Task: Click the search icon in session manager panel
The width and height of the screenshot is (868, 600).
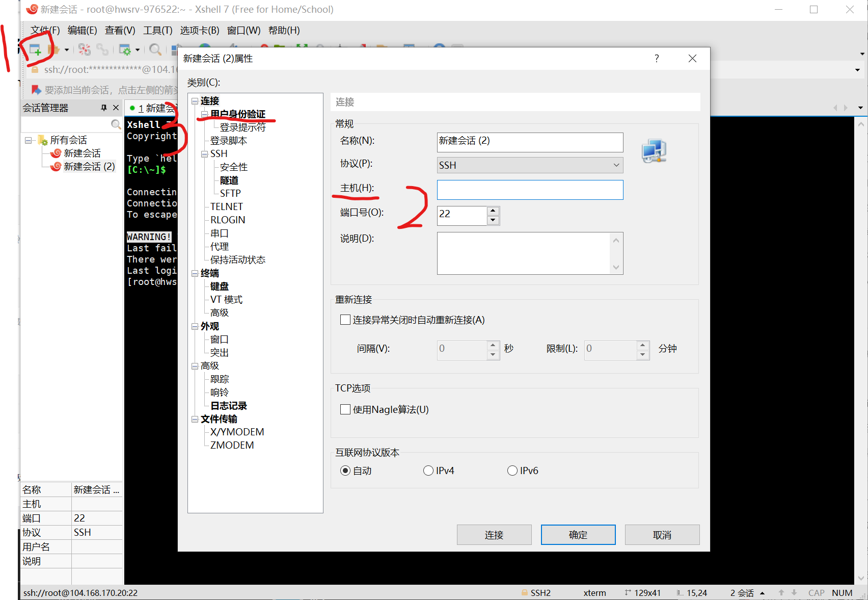Action: 116,124
